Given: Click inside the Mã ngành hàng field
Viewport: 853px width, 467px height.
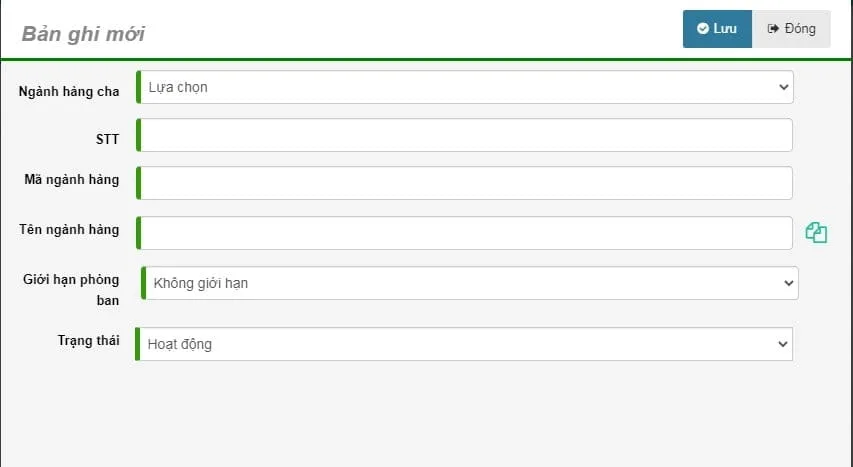Looking at the screenshot, I should click(464, 183).
